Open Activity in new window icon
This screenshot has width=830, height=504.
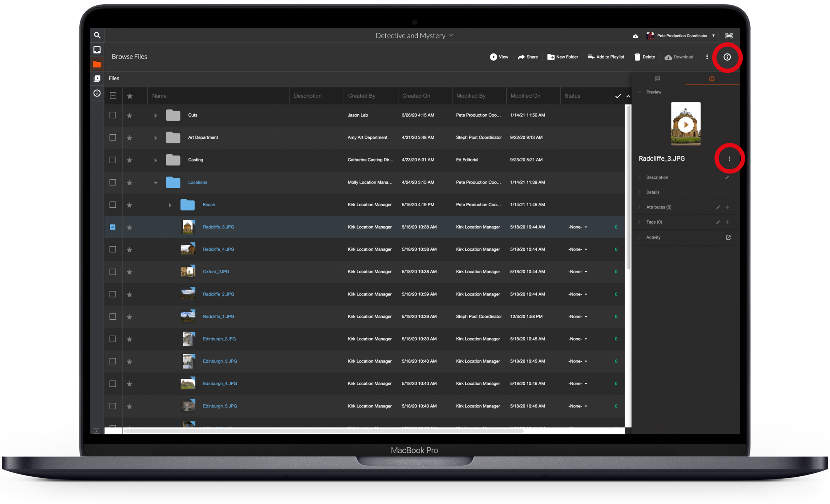point(728,237)
